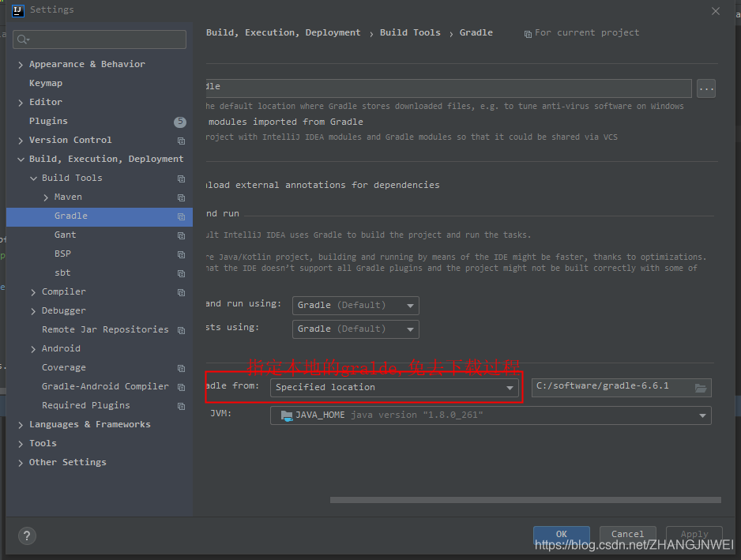Expand the Maven node

click(46, 197)
